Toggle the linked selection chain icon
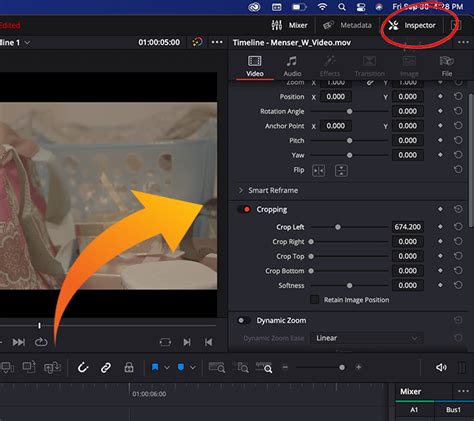This screenshot has height=421, width=474. pos(106,368)
